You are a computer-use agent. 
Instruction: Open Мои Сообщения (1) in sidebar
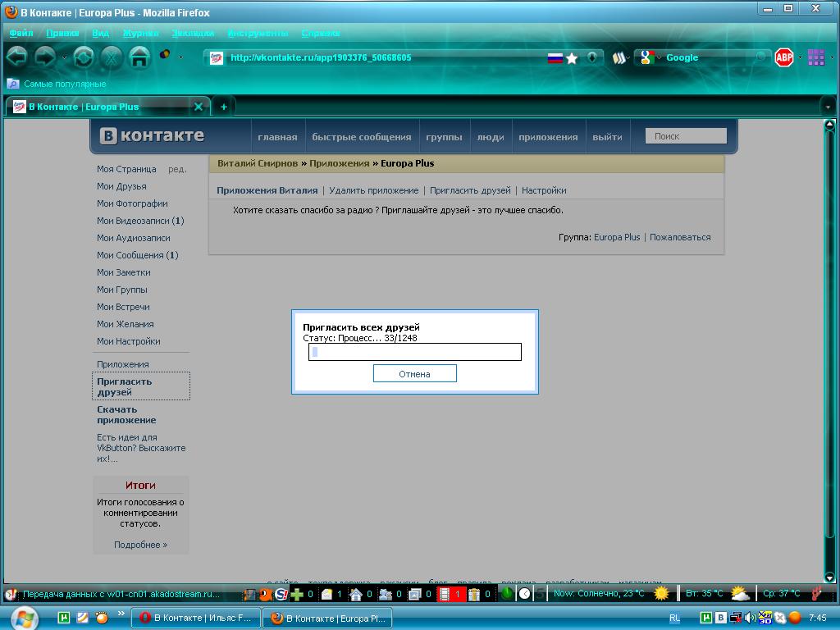138,255
